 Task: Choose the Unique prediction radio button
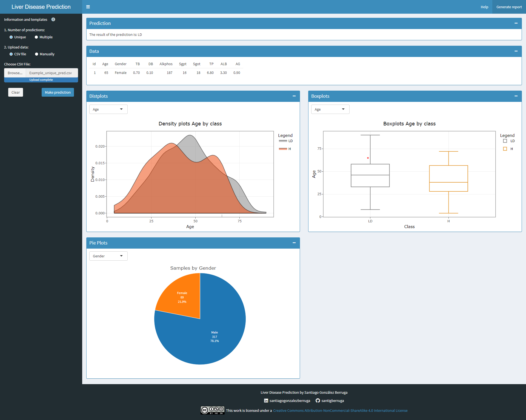(x=11, y=37)
